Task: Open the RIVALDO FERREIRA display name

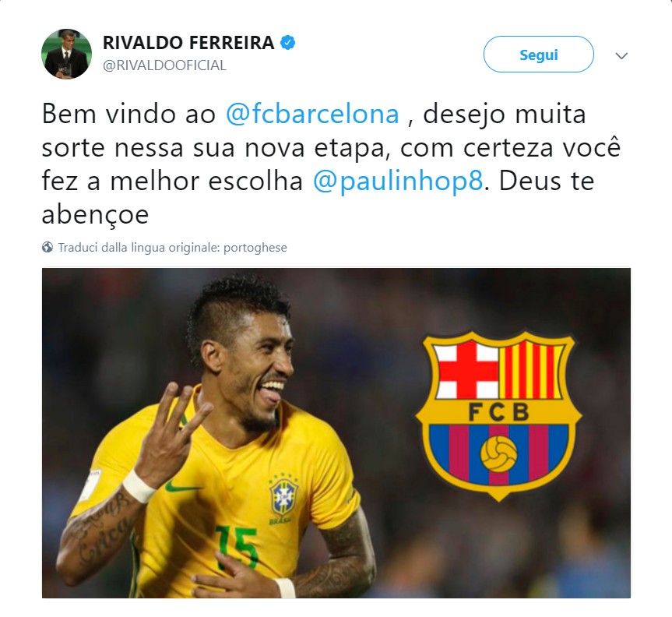Action: pyautogui.click(x=188, y=43)
